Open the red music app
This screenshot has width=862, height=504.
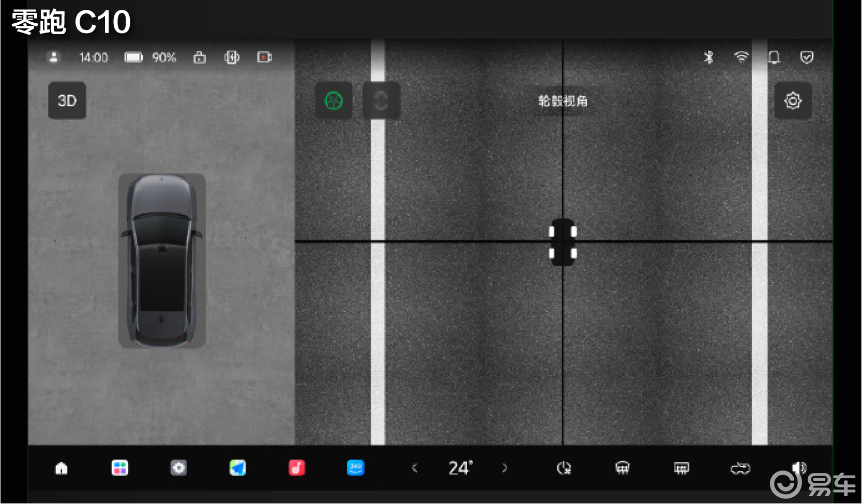pyautogui.click(x=297, y=468)
